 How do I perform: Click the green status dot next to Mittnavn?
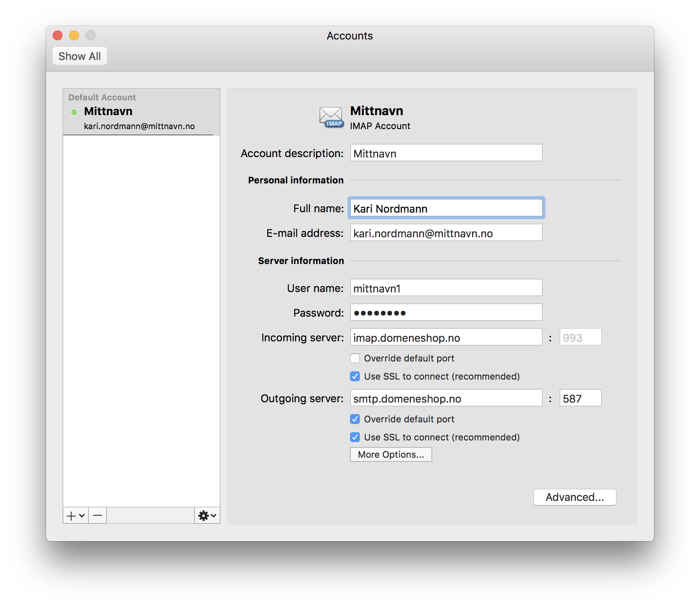coord(74,112)
